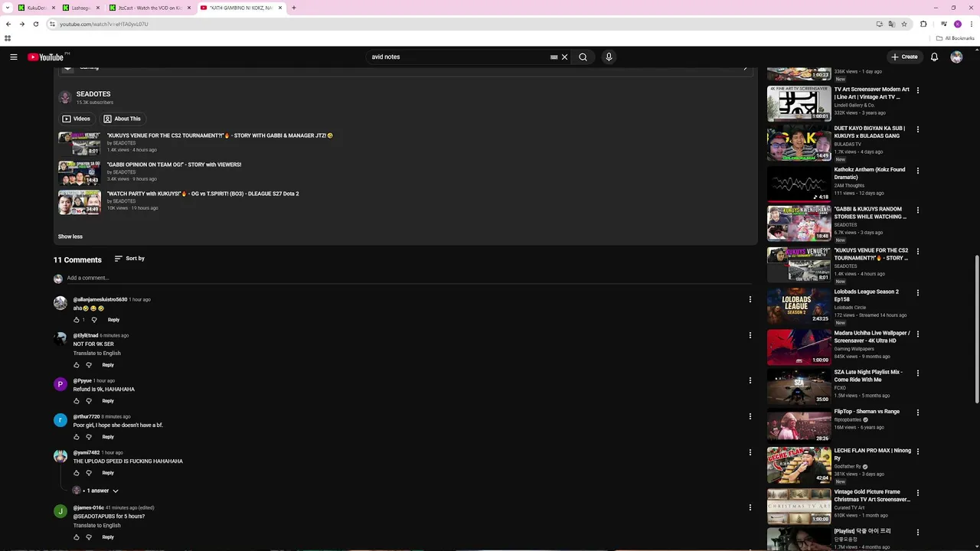The height and width of the screenshot is (551, 980).
Task: Open action menu for the @james-016c comment
Action: (750, 507)
